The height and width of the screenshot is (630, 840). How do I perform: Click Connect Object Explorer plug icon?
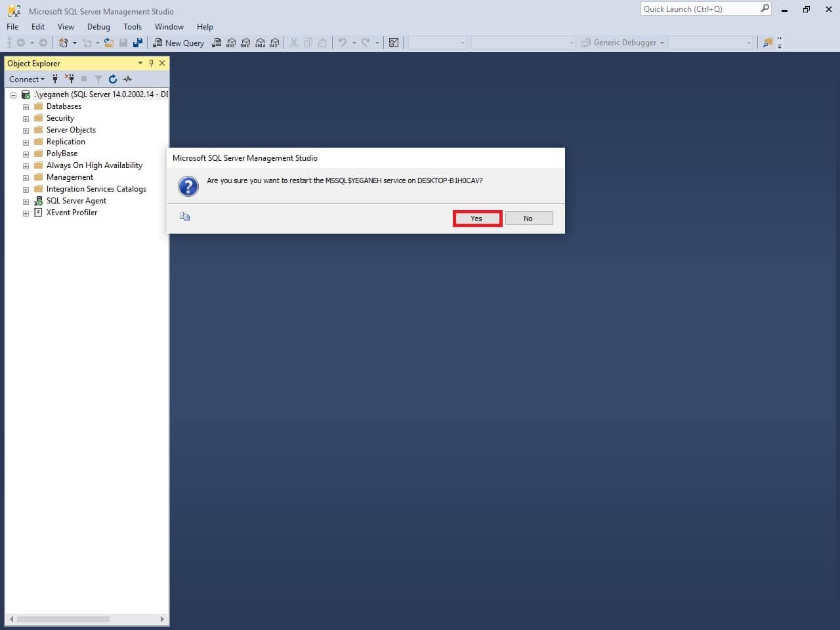pos(55,79)
